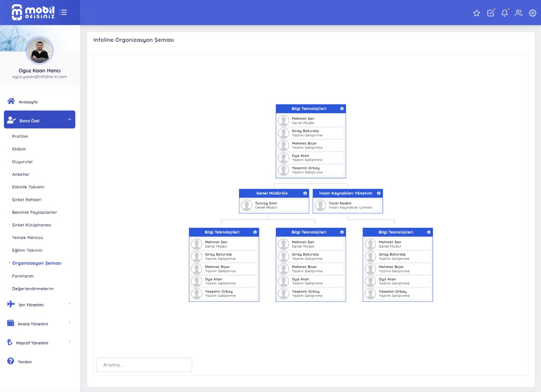Select Yücel Keskin İnsan Kaynaklar Uzmanı row

(348, 205)
